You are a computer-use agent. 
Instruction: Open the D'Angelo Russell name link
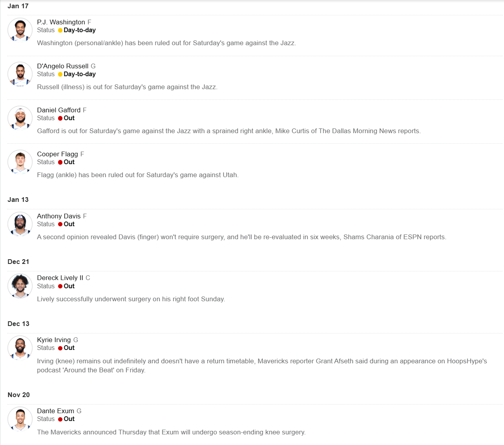pos(62,66)
